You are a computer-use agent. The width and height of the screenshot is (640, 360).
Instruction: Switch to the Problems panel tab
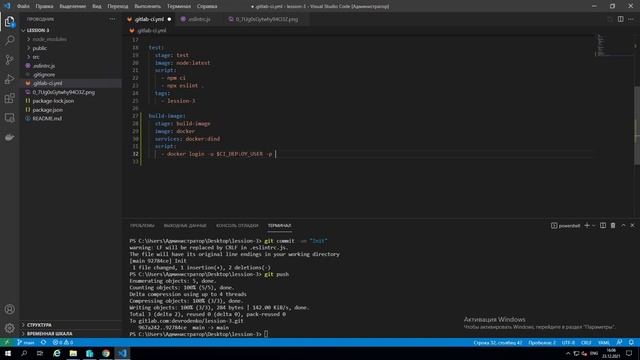tap(142, 225)
